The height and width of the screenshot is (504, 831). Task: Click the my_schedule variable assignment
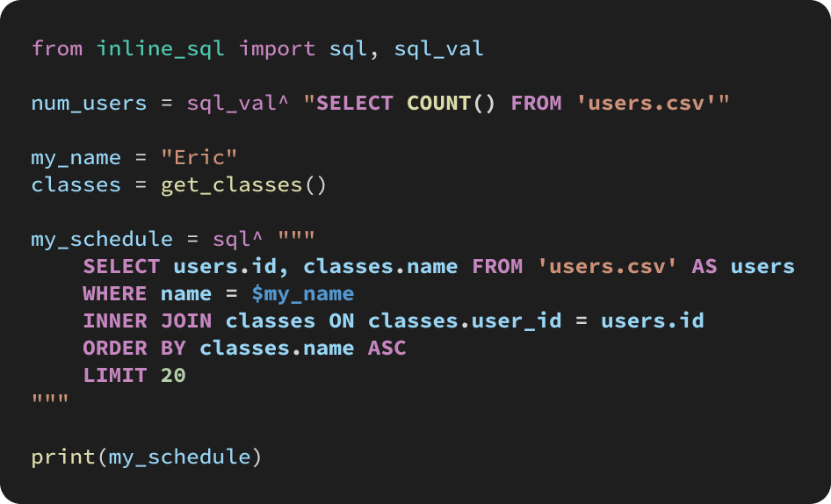coord(102,240)
